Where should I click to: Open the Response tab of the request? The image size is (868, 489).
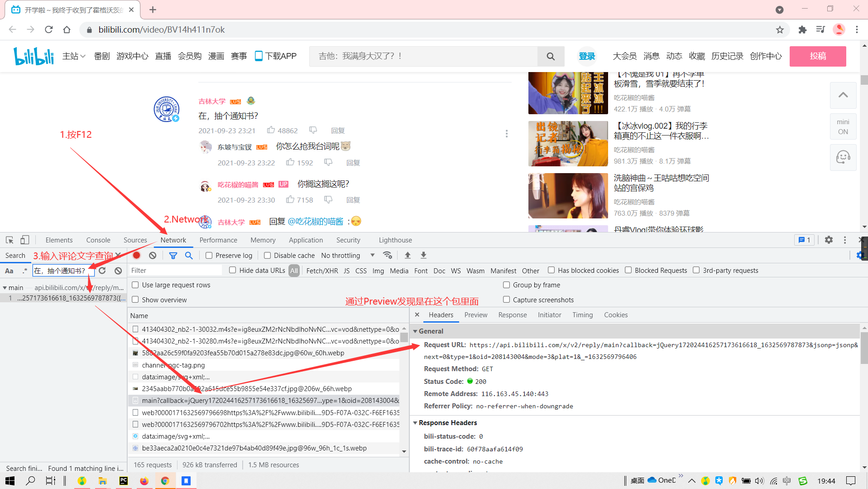pos(513,315)
